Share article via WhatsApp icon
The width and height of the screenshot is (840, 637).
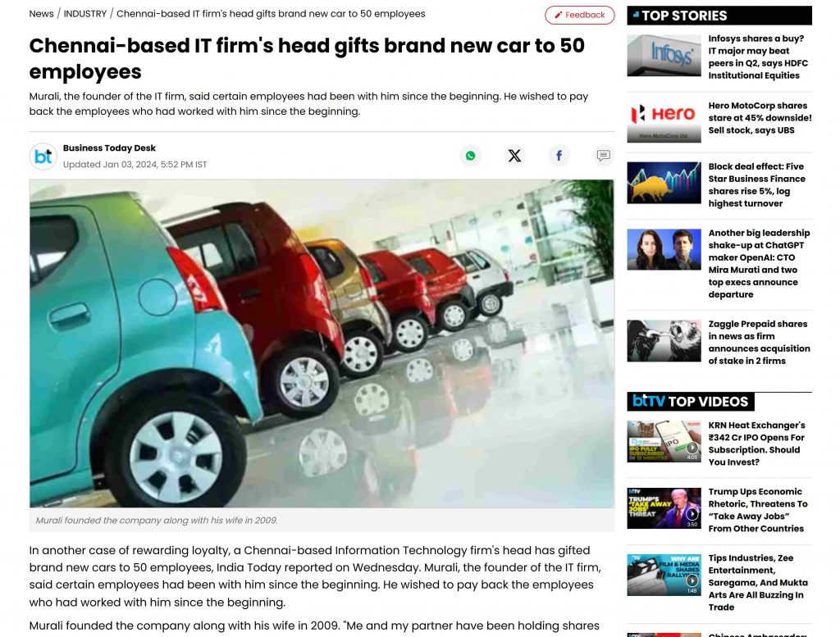point(470,156)
